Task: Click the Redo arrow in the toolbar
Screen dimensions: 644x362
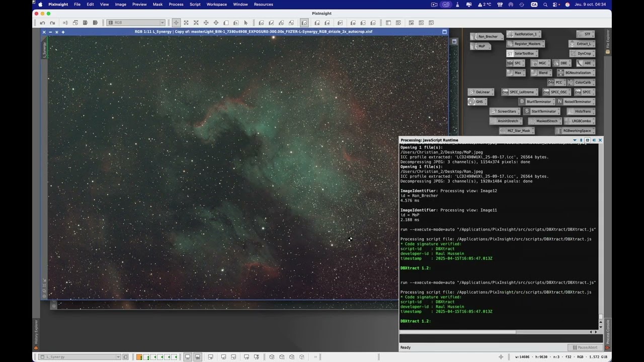Action: pyautogui.click(x=52, y=23)
